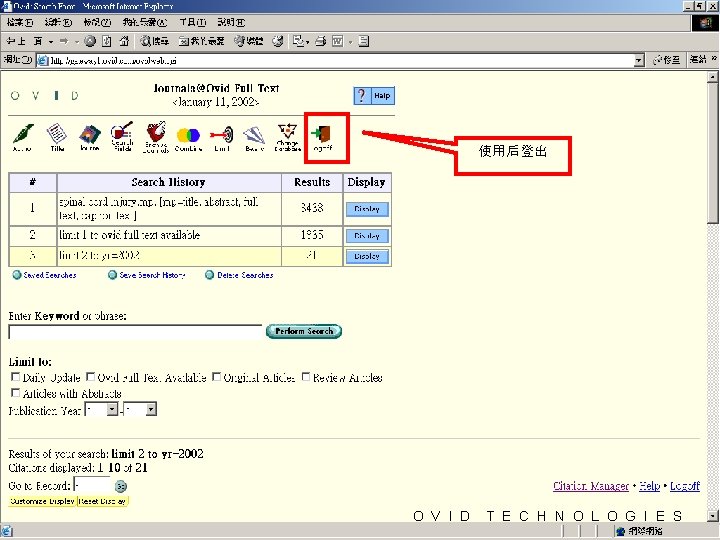This screenshot has width=720, height=540.
Task: Open the 我的最愛(A) menu
Action: pyautogui.click(x=145, y=22)
